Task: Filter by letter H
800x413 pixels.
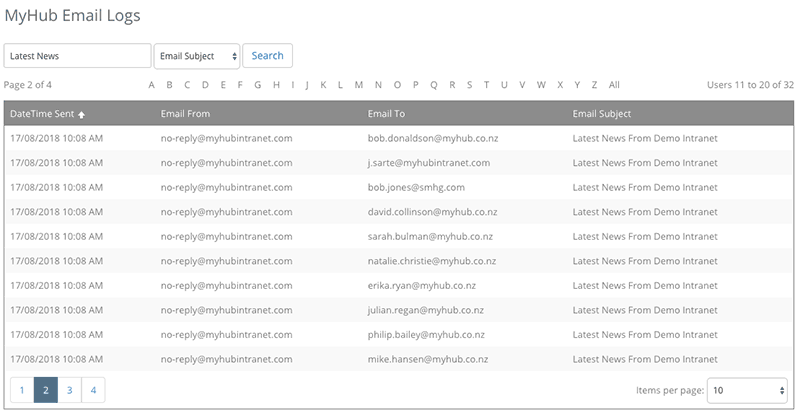Action: (276, 85)
